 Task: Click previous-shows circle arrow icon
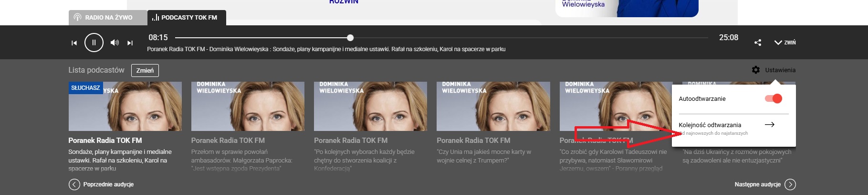point(74,184)
